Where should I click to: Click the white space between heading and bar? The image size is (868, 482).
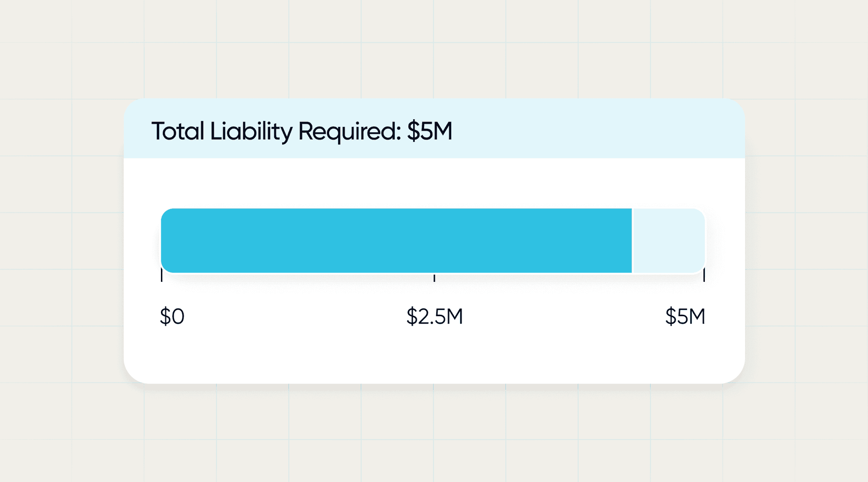[x=434, y=183]
